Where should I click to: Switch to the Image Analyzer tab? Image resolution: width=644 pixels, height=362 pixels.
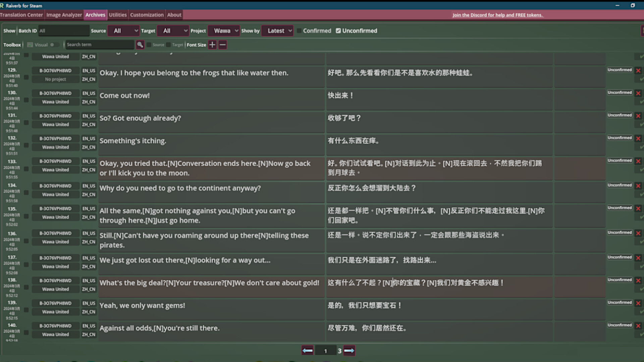point(64,15)
